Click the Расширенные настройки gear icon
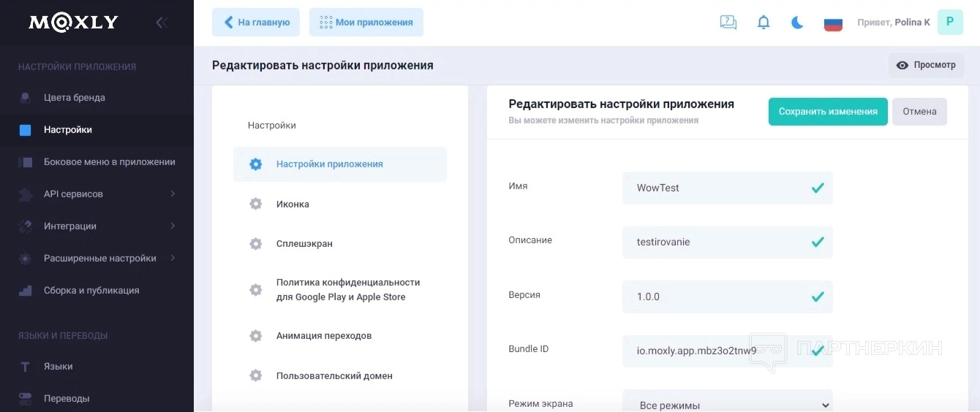Screen dimensions: 980x412 point(26,259)
